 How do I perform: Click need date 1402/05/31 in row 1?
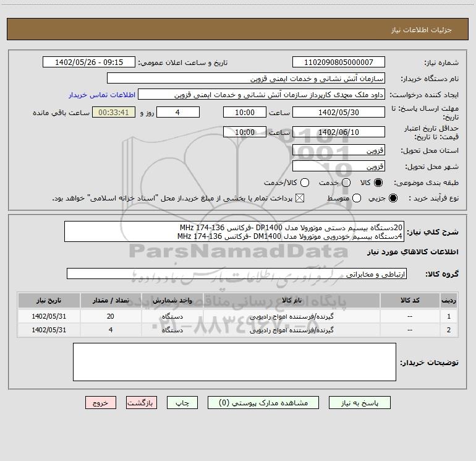[x=49, y=316]
